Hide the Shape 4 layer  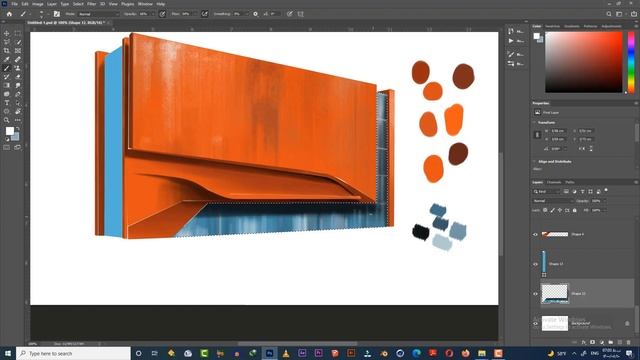click(x=536, y=234)
